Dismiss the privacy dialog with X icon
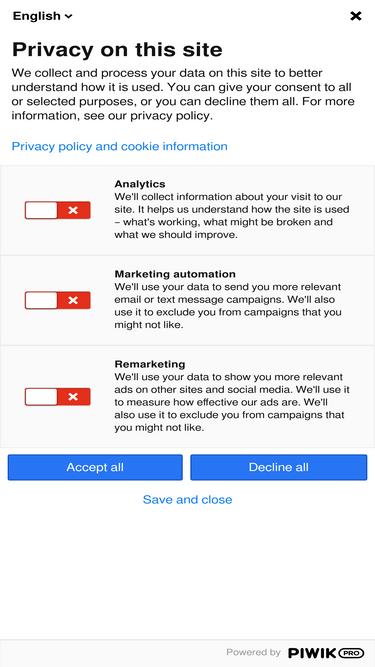 355,16
